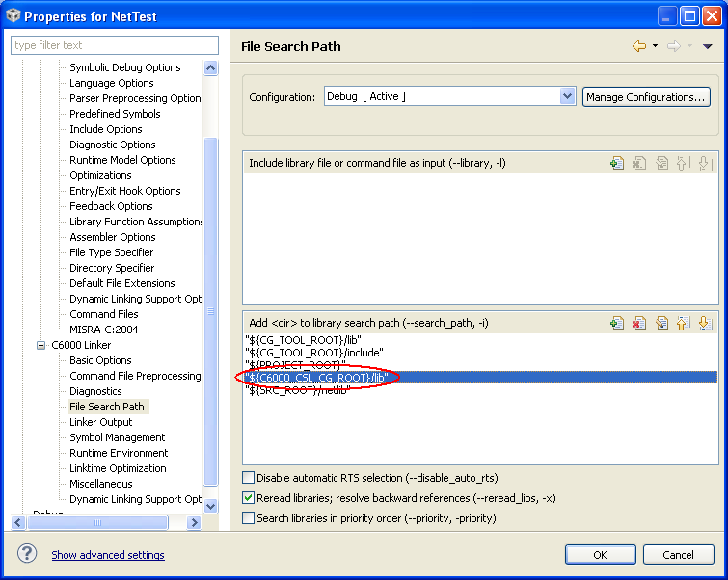Open Show advanced settings link
This screenshot has width=728, height=580.
108,555
